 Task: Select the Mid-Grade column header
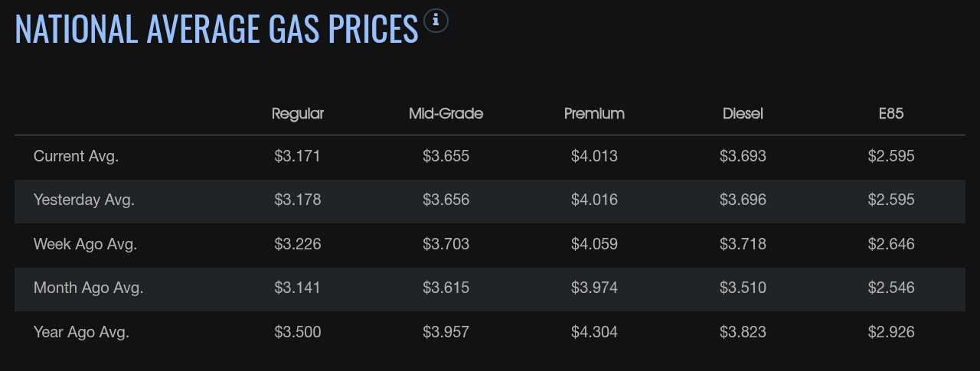pos(446,114)
